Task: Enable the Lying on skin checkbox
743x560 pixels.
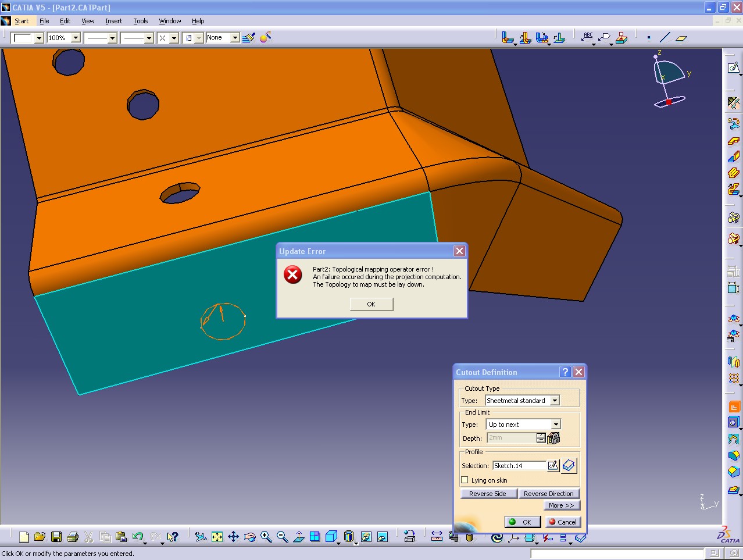Action: (465, 480)
